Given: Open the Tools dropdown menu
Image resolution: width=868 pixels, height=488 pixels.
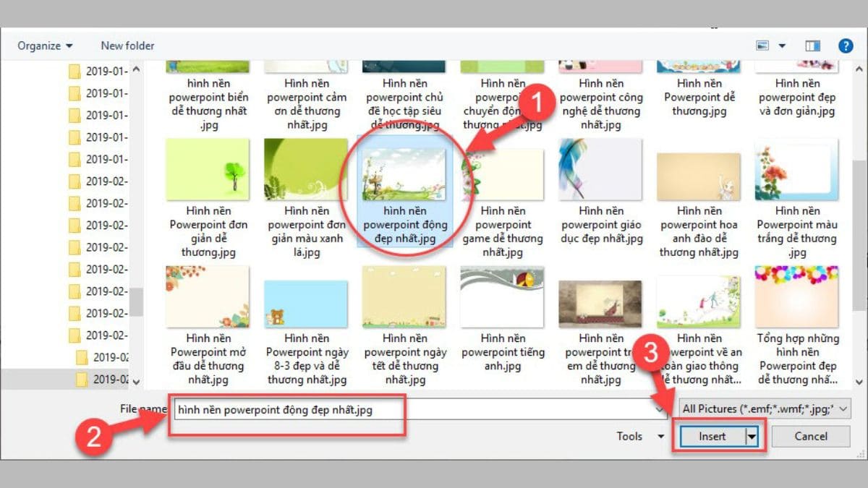Looking at the screenshot, I should coord(640,436).
